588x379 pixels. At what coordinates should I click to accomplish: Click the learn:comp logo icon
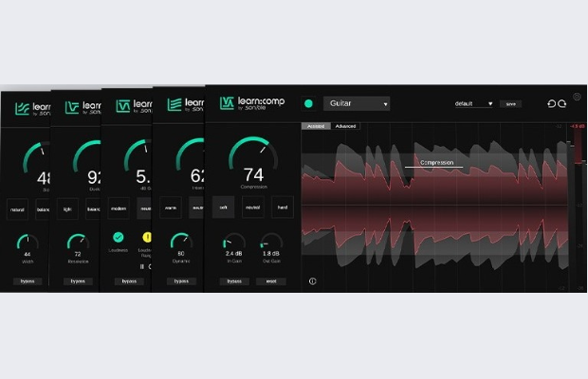[x=227, y=103]
